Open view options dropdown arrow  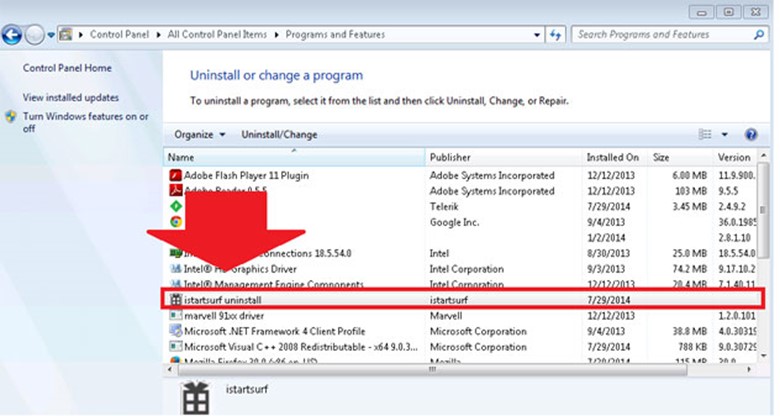point(724,134)
